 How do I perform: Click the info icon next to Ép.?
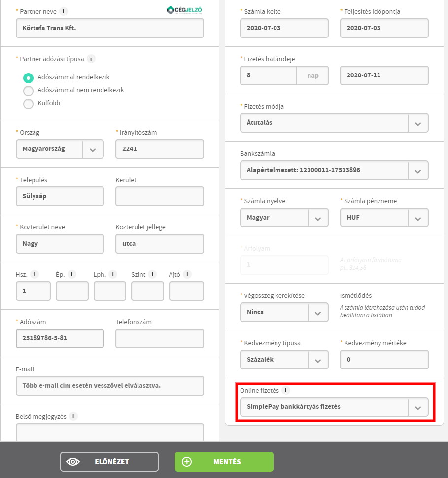click(x=72, y=274)
